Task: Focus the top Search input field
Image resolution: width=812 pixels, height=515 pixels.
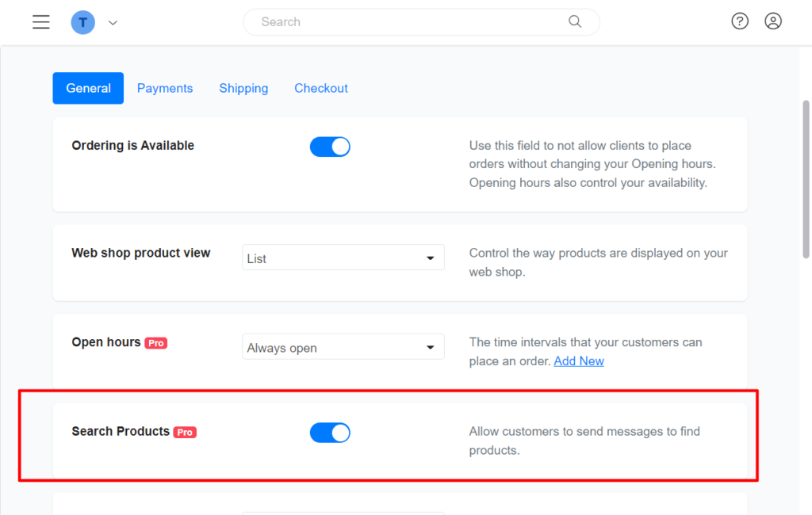Action: point(412,22)
